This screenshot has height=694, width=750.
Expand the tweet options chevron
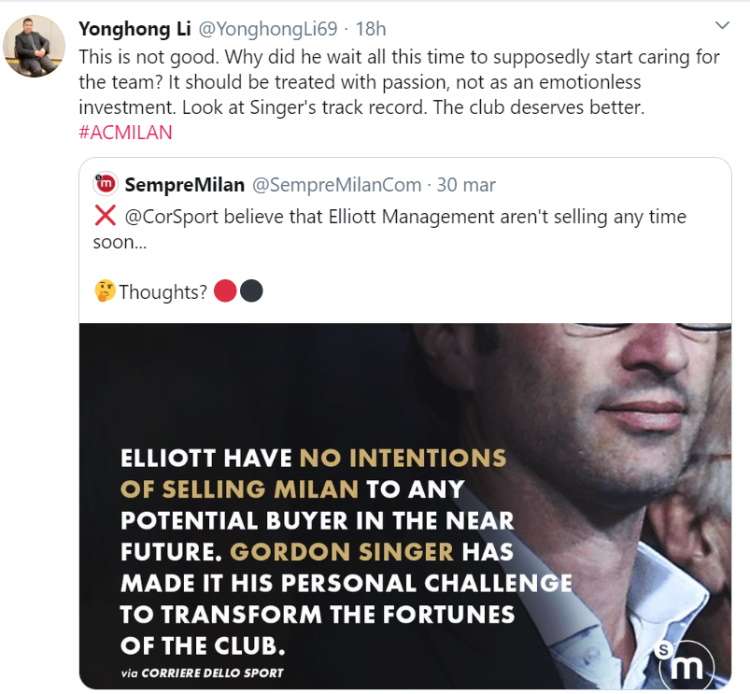pos(722,25)
